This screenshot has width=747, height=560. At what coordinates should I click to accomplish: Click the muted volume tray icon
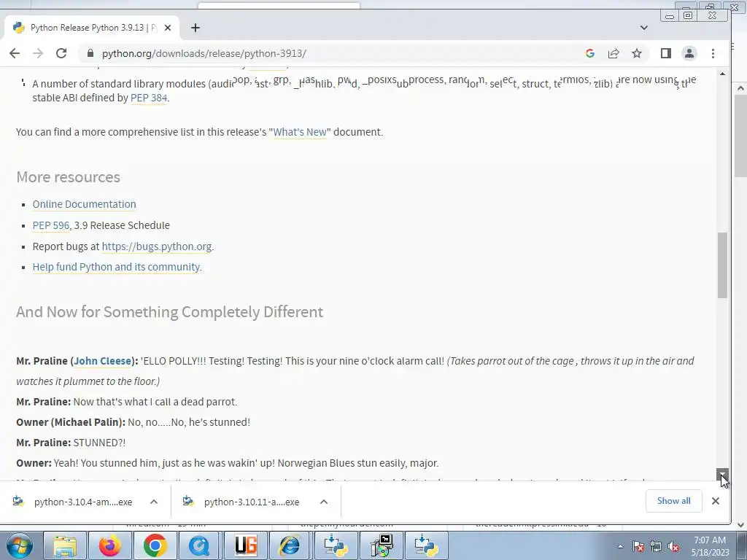pos(673,546)
